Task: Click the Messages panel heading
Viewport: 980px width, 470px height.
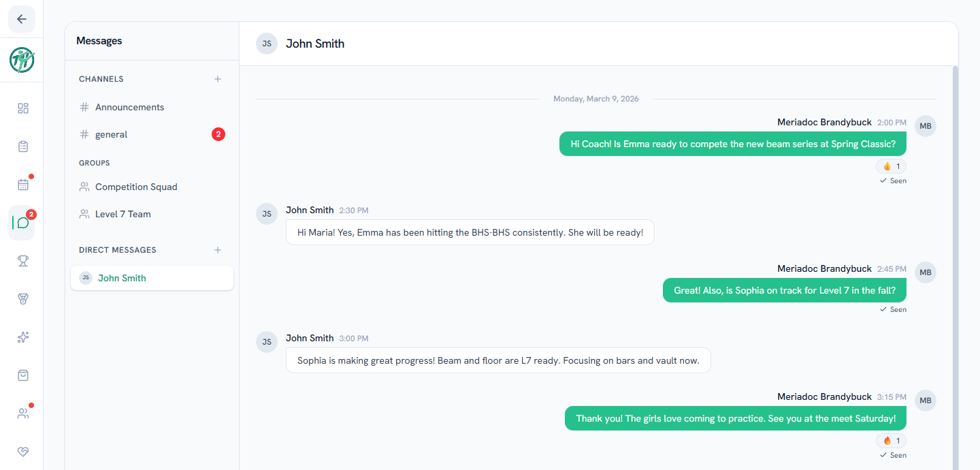Action: tap(99, 41)
